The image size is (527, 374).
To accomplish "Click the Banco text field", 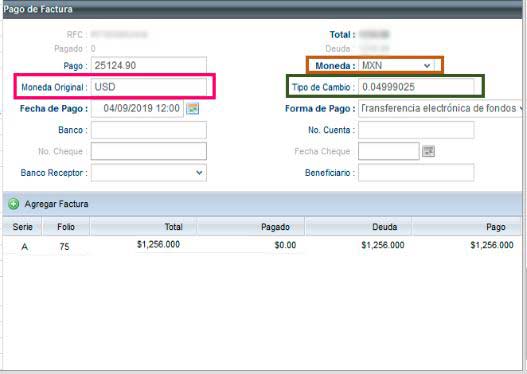I will coord(149,130).
